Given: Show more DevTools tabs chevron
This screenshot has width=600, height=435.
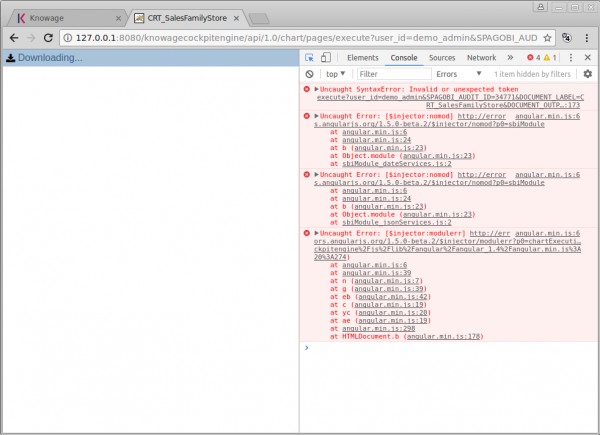Looking at the screenshot, I should pyautogui.click(x=510, y=57).
